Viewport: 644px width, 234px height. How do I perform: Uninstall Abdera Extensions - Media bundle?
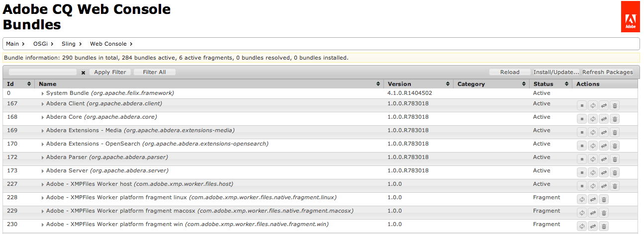[615, 132]
